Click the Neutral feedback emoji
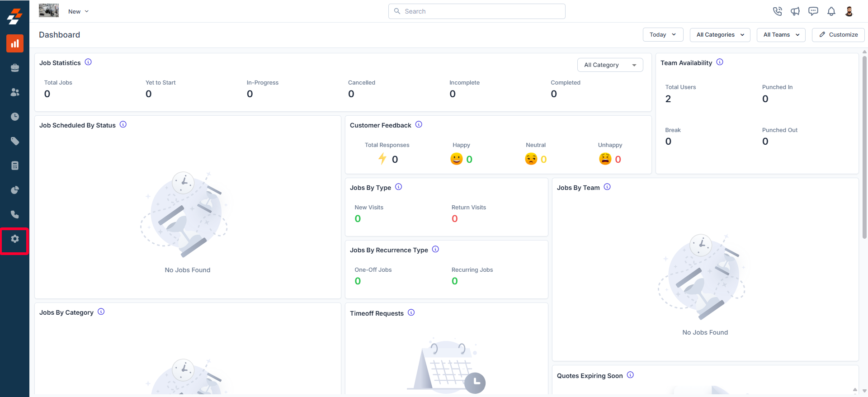Screen dimensions: 868x397 531,159
